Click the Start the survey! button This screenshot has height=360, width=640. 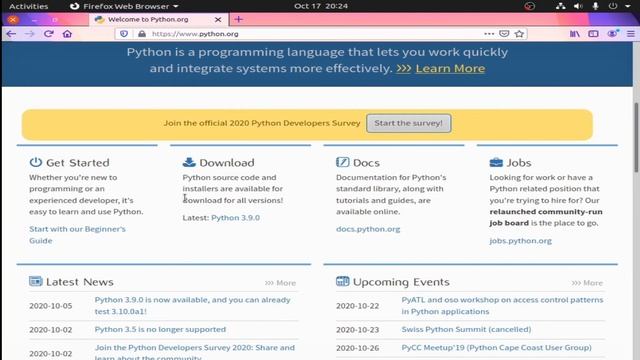(409, 123)
